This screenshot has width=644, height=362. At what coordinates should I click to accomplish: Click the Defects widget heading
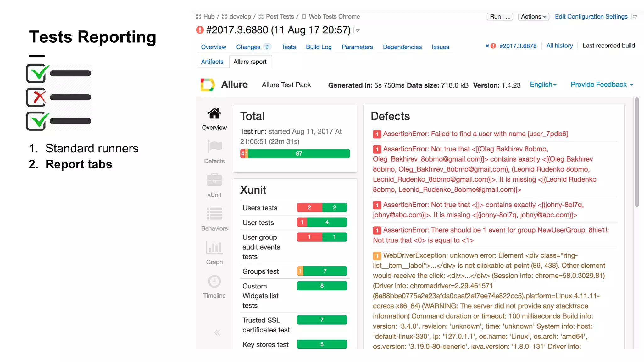coord(390,116)
